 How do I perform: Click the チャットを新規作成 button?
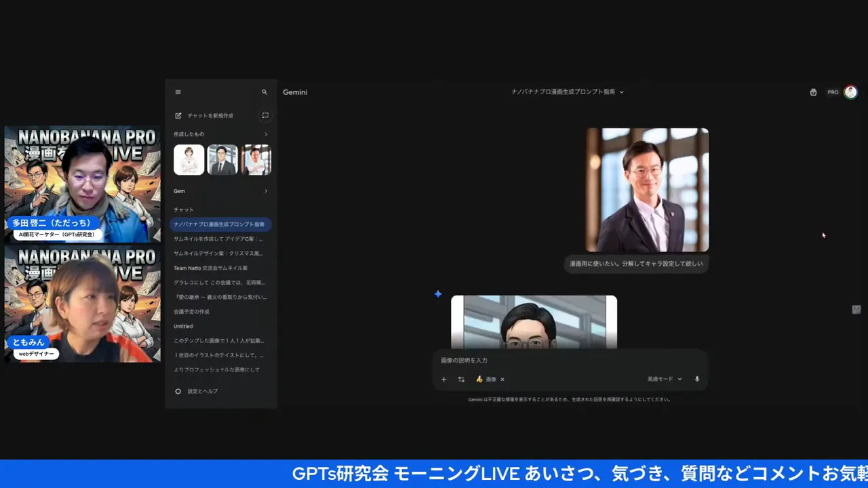point(210,115)
